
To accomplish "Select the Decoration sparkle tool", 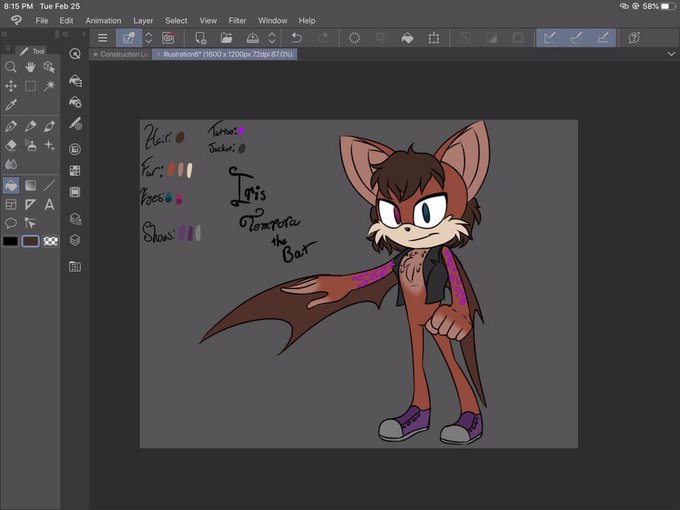I will (49, 145).
